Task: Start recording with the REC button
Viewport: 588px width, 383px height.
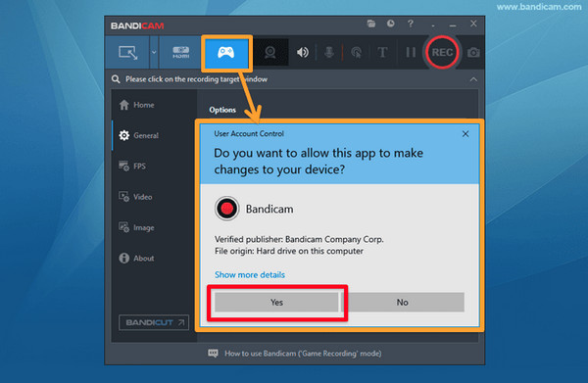Action: click(442, 53)
